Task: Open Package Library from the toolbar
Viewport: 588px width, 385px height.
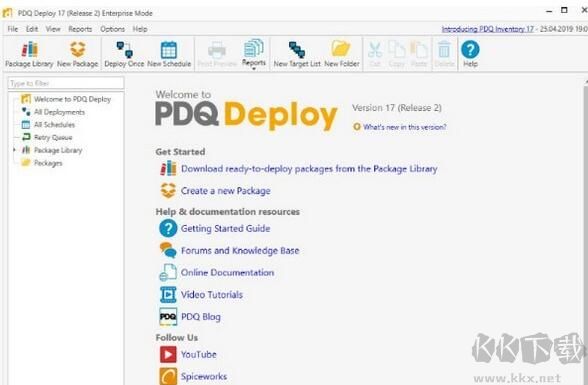Action: coord(29,54)
